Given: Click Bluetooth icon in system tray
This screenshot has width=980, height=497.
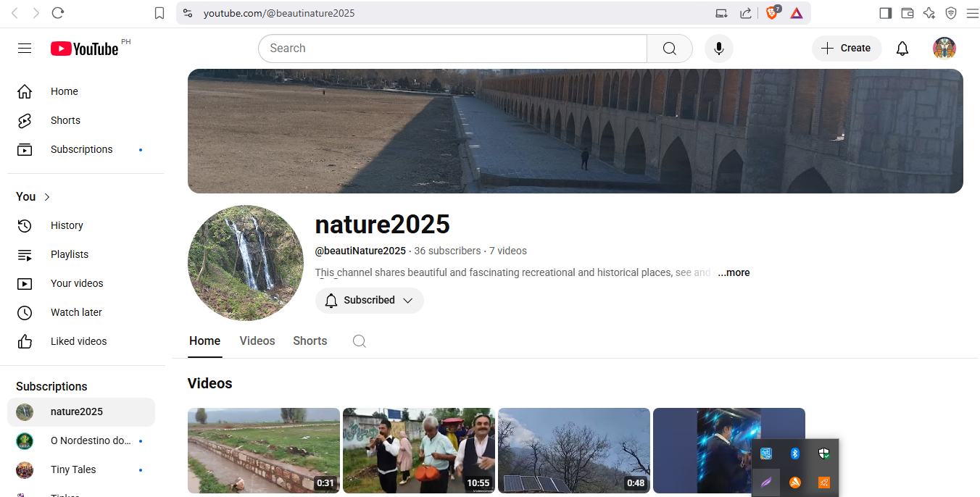Looking at the screenshot, I should 794,454.
